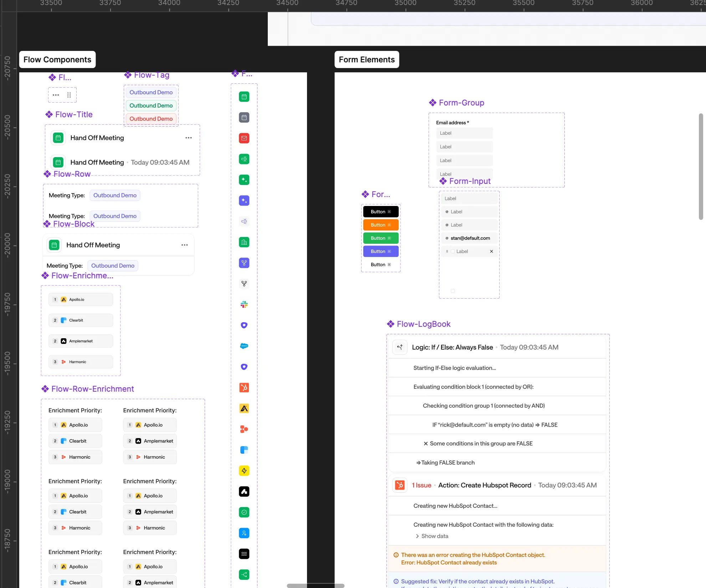706x588 pixels.
Task: Tick the empty checkbox below the Form-Input fields
Action: click(453, 291)
